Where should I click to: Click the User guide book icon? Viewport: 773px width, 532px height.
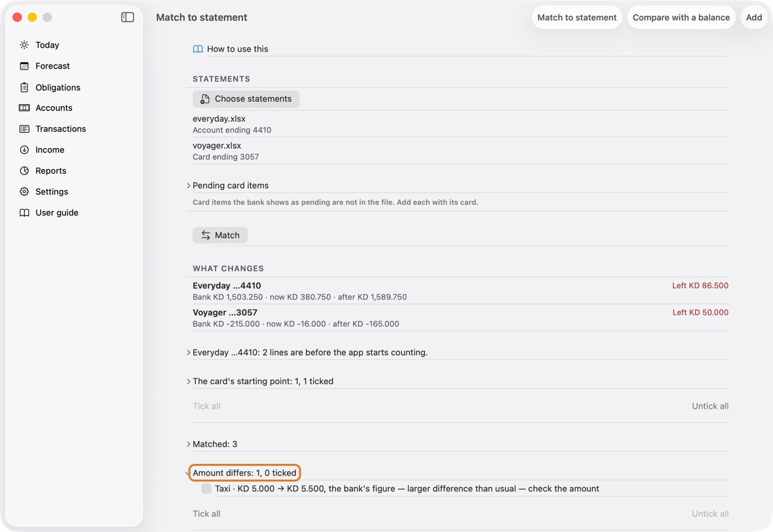pyautogui.click(x=24, y=212)
